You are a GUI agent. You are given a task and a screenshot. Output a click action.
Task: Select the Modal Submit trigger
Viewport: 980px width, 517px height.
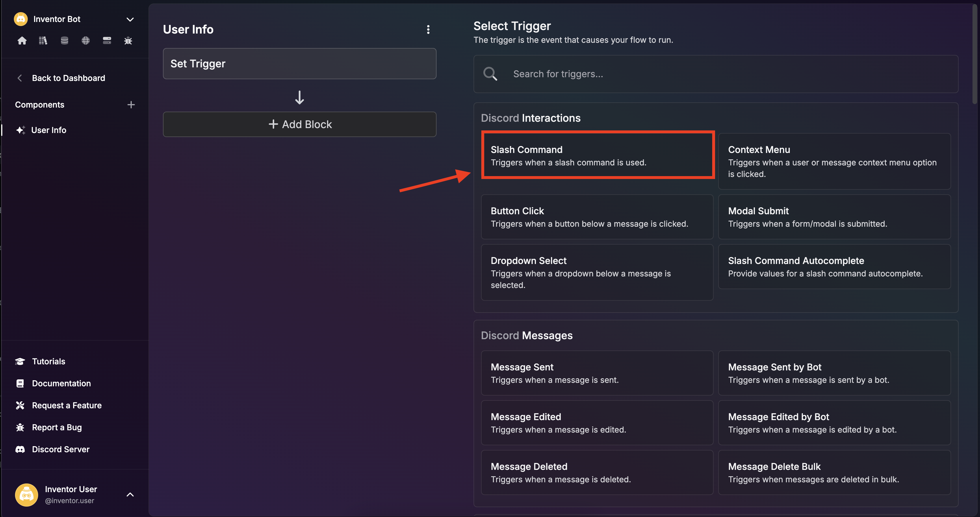point(834,217)
